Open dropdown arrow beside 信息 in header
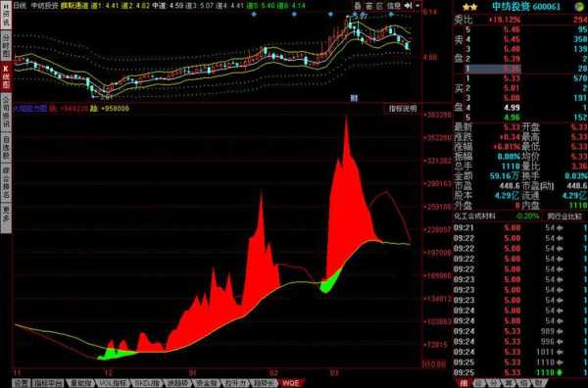 click(417, 6)
